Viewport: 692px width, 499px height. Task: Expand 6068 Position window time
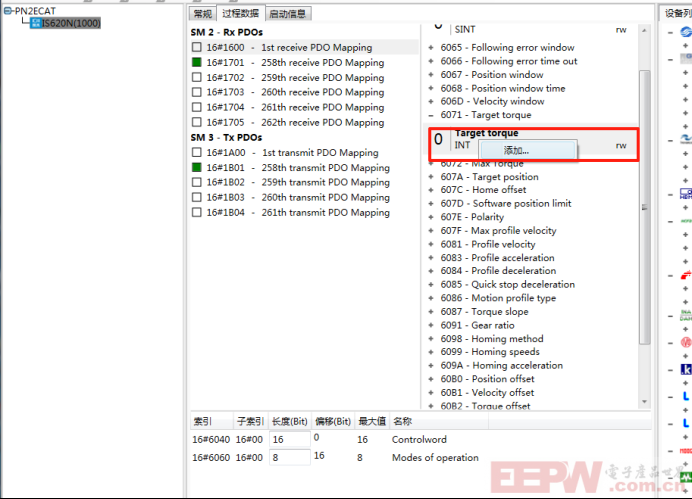click(x=431, y=88)
